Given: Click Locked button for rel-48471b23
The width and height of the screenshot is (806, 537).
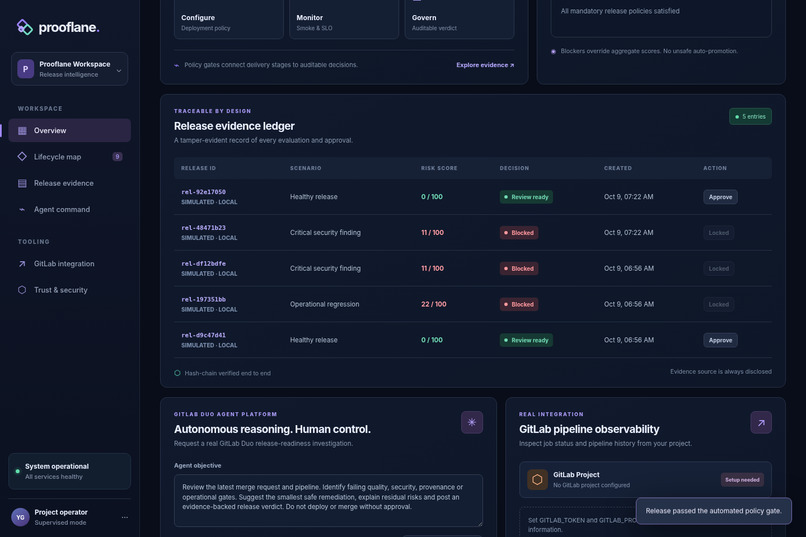Looking at the screenshot, I should [x=718, y=233].
